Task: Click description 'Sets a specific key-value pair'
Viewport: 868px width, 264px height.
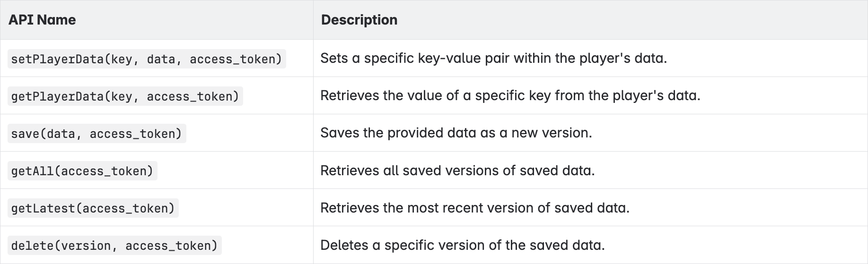Action: click(493, 58)
